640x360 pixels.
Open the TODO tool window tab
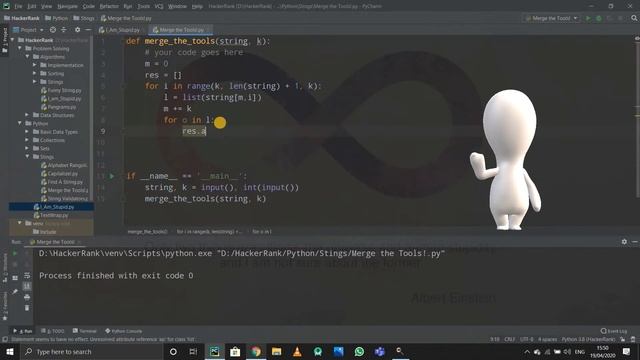tap(53, 331)
